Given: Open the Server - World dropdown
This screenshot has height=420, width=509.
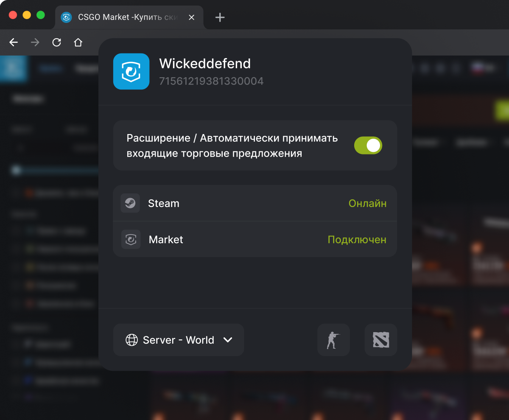Looking at the screenshot, I should pyautogui.click(x=179, y=340).
